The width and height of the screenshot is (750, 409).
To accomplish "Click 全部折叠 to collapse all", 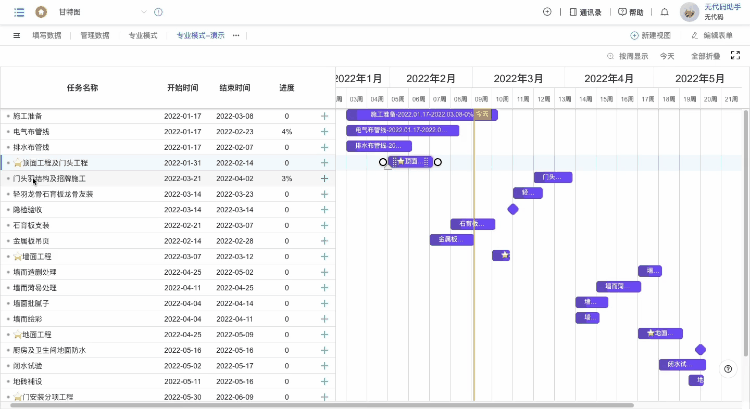I will tap(706, 56).
